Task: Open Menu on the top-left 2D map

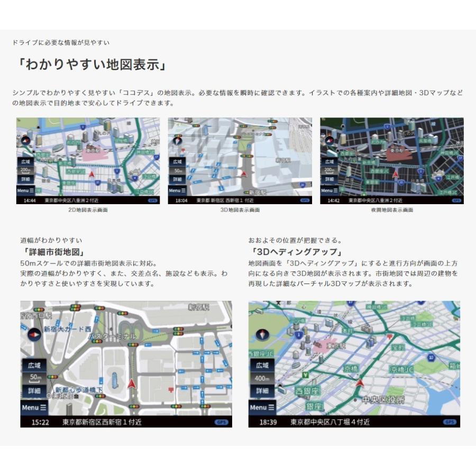Action: 26,190
